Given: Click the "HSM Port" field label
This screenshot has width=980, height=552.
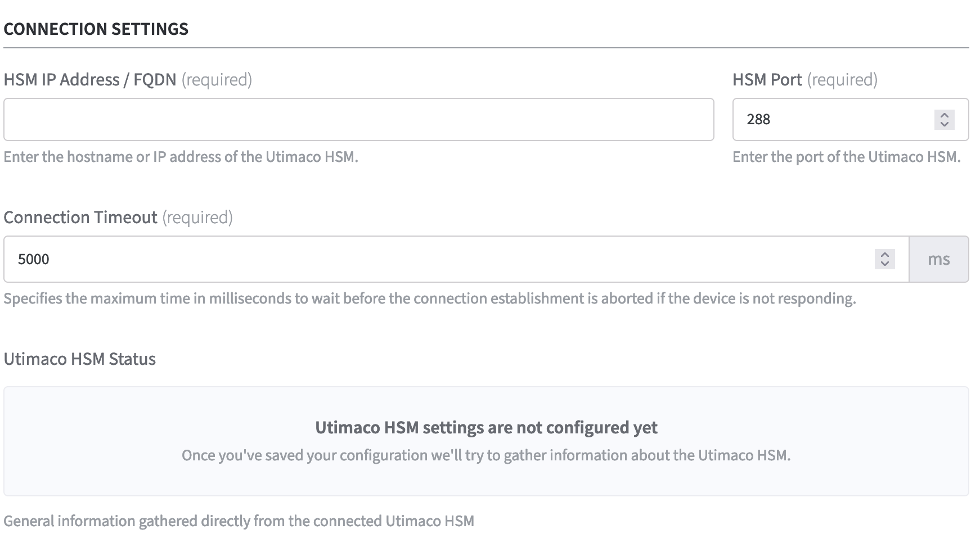Looking at the screenshot, I should (x=767, y=80).
